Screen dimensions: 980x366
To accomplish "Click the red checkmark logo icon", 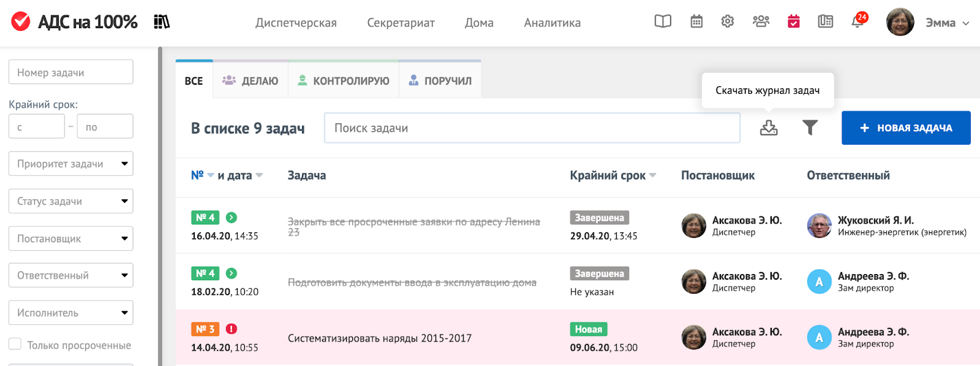I will pyautogui.click(x=21, y=22).
